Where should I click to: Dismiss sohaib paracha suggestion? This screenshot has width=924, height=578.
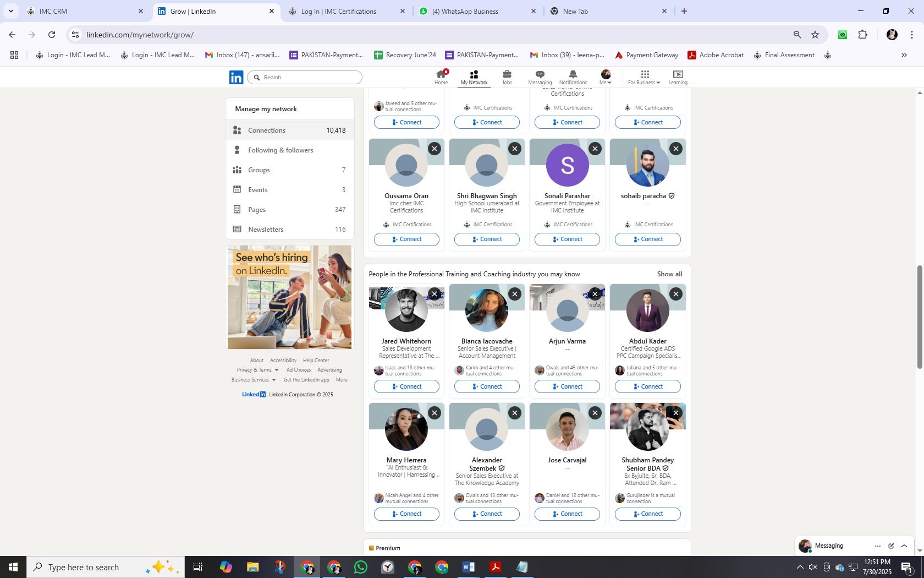(676, 149)
